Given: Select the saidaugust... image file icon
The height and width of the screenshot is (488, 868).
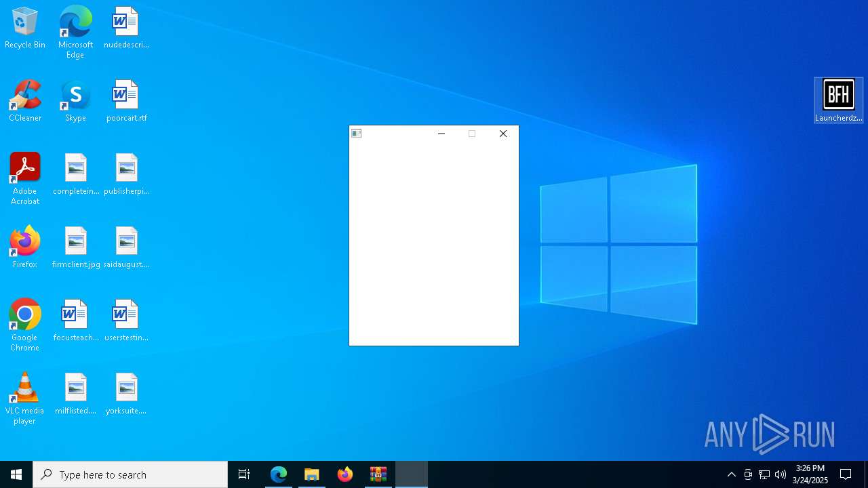Looking at the screenshot, I should (x=126, y=247).
